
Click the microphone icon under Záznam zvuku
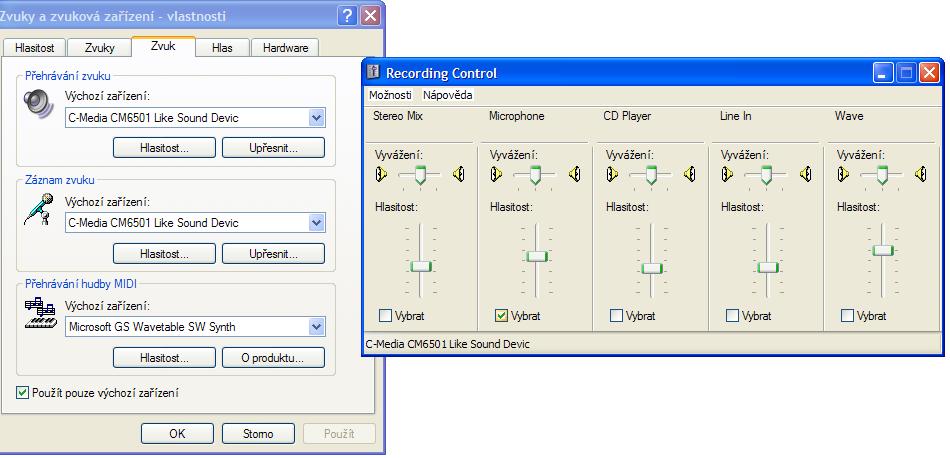38,209
